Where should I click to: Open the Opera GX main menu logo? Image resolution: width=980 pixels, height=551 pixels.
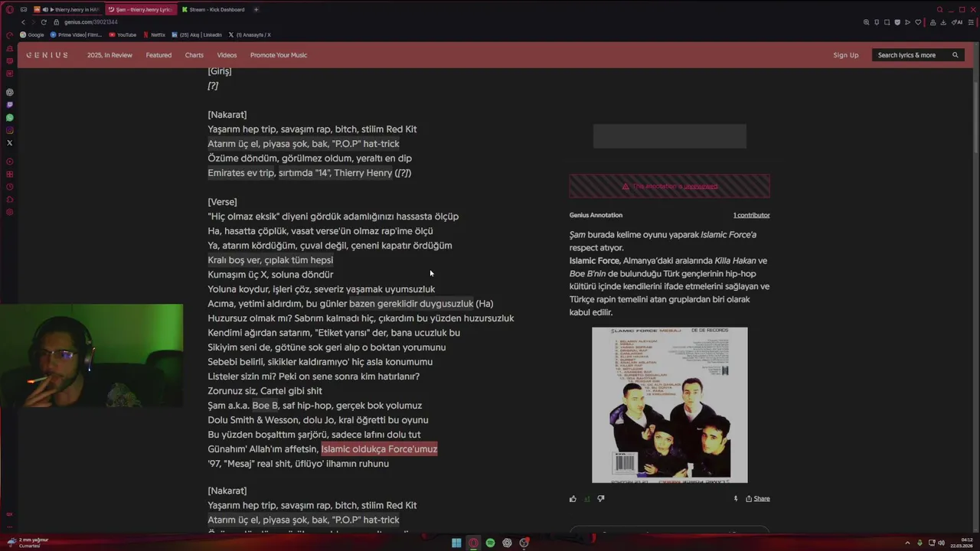tap(9, 9)
